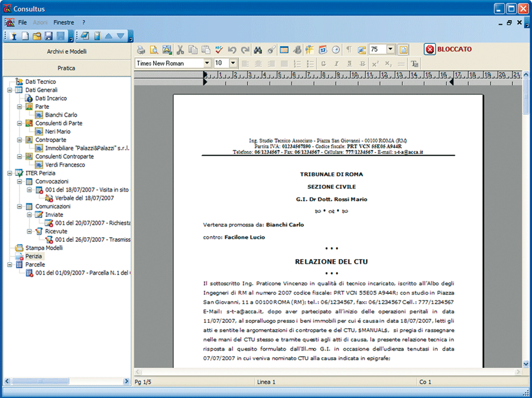Click the left indent marker on the ruler
The height and width of the screenshot is (398, 532).
[x=205, y=82]
